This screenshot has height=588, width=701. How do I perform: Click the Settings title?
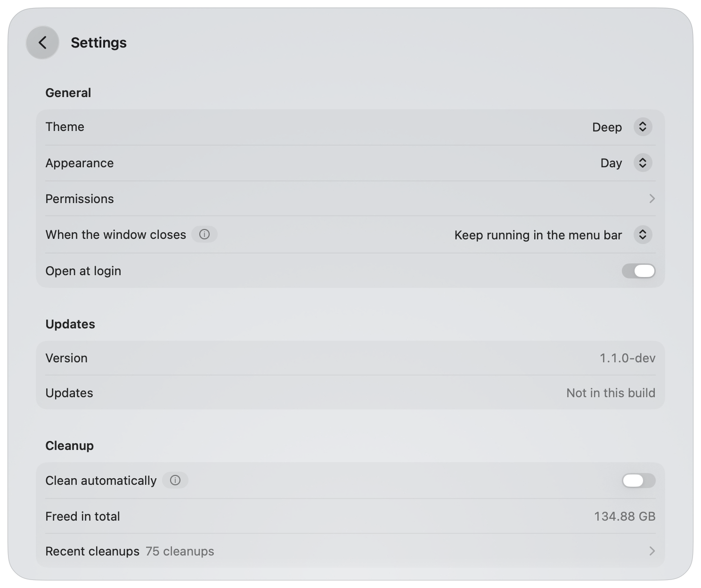pyautogui.click(x=98, y=43)
